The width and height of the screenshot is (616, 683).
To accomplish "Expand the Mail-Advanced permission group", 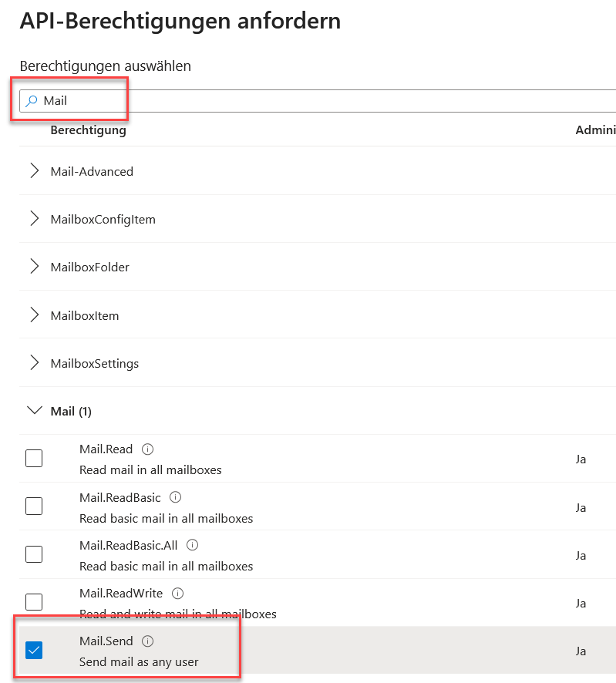I will 34,171.
